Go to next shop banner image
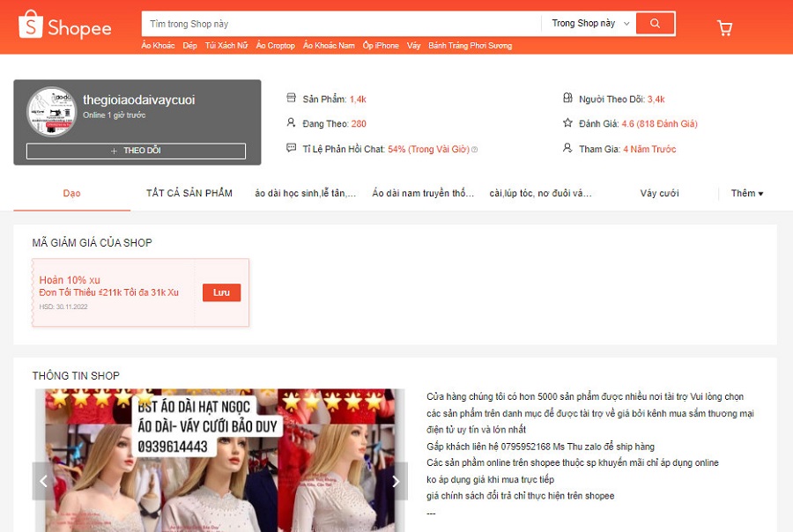Viewport: 793px width, 532px height. point(396,481)
